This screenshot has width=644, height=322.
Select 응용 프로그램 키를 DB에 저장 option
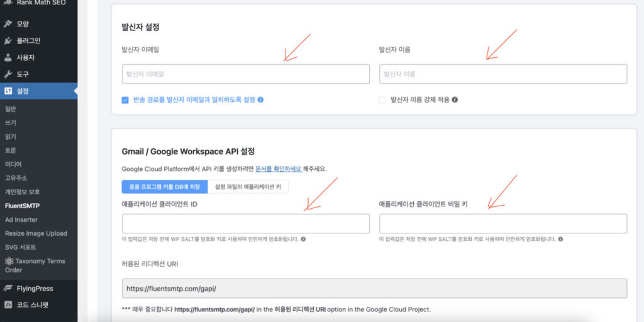(165, 186)
